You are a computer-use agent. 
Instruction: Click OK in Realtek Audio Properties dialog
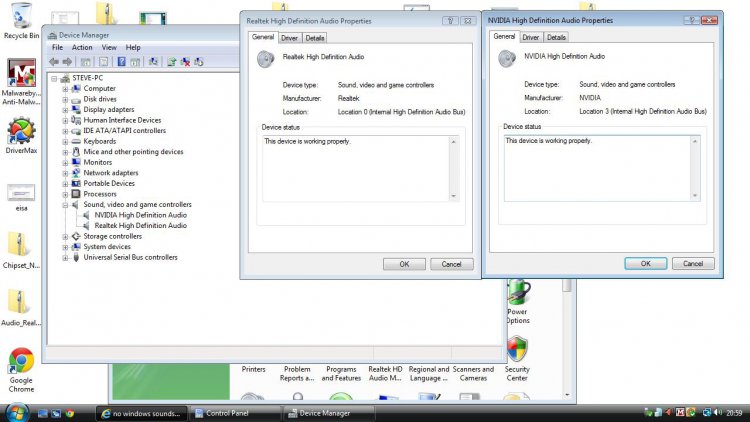(x=404, y=264)
